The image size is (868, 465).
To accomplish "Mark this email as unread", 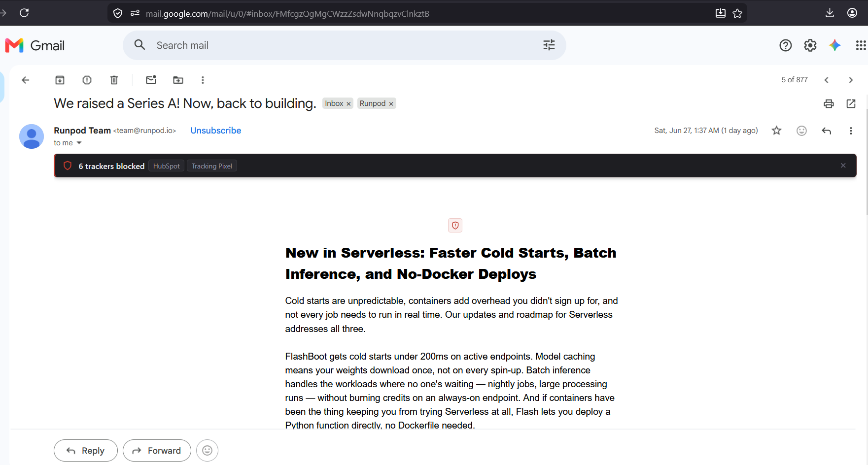I will point(151,80).
